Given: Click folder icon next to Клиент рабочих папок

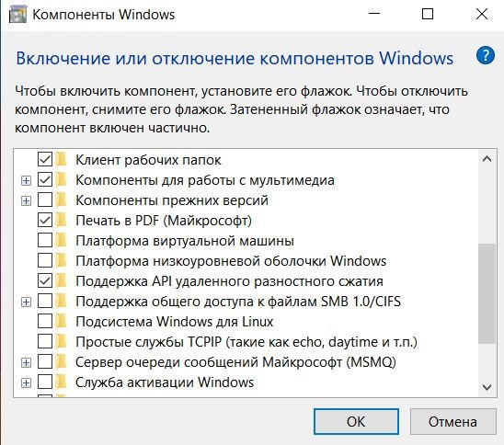Looking at the screenshot, I should tap(61, 159).
